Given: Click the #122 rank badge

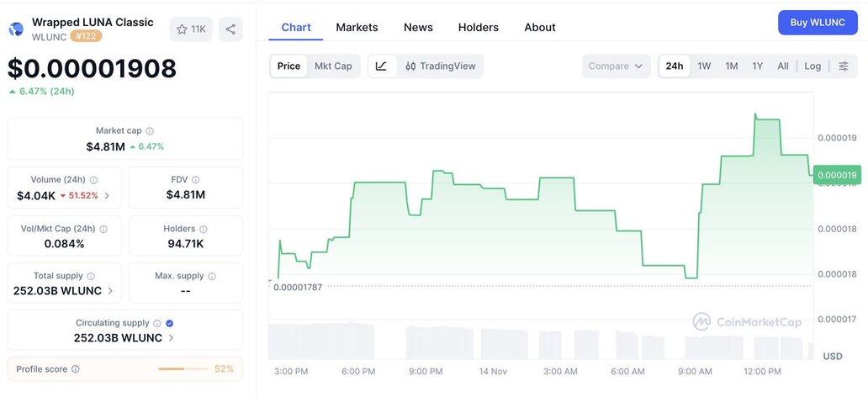Looking at the screenshot, I should 86,36.
